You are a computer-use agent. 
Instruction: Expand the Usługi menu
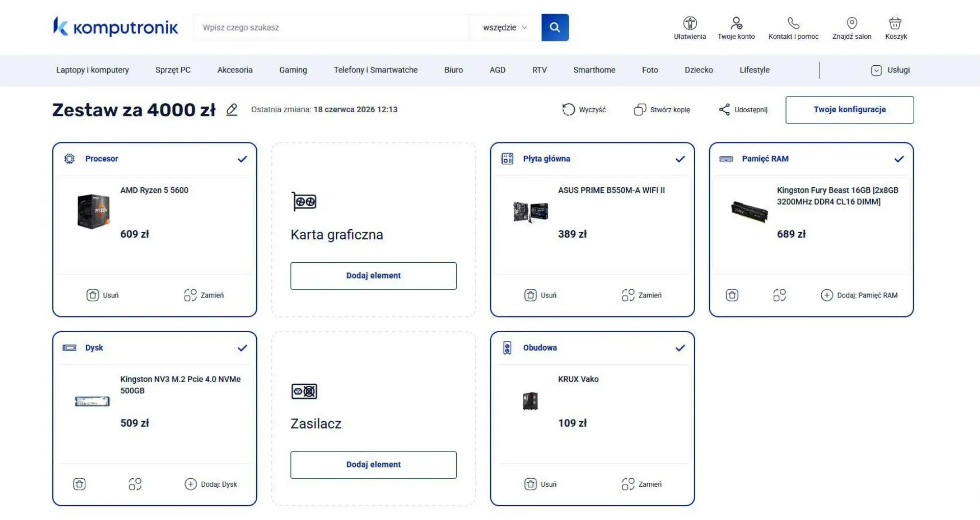point(890,70)
